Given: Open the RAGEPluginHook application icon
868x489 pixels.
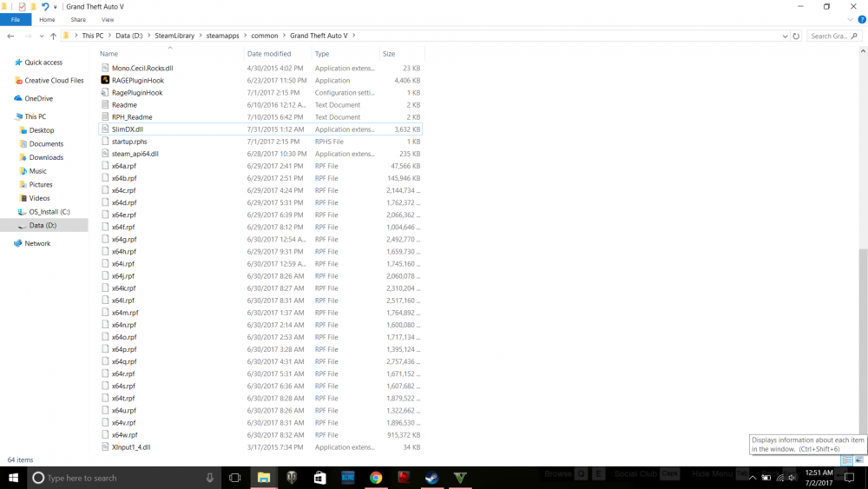Looking at the screenshot, I should click(105, 80).
